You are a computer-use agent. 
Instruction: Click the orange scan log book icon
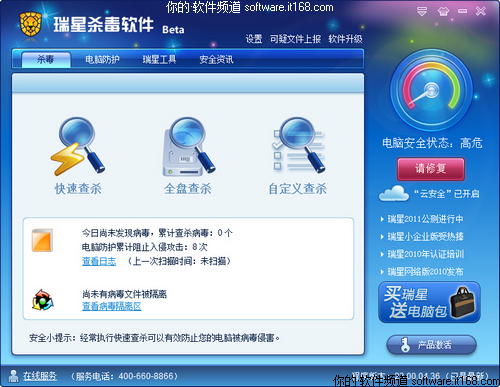click(x=42, y=240)
